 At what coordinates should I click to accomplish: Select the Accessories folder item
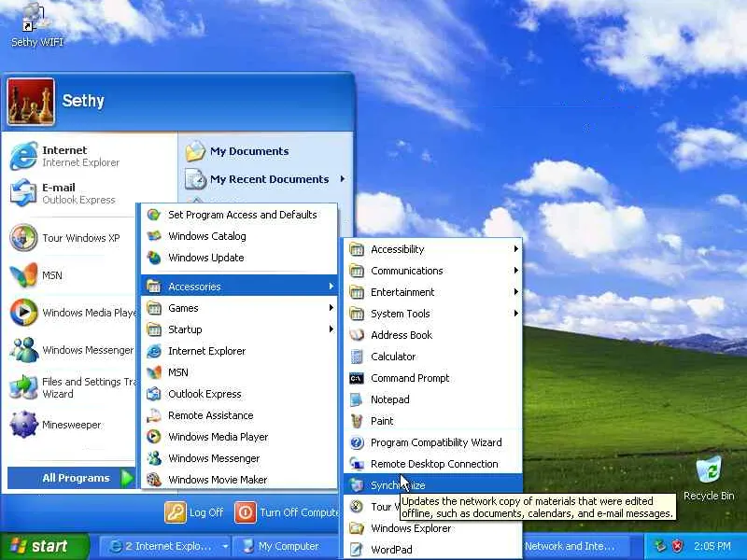point(239,287)
